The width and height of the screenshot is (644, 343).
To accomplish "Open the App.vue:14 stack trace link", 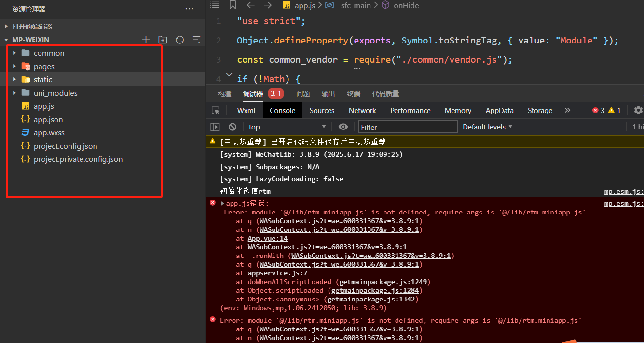I will pyautogui.click(x=267, y=238).
